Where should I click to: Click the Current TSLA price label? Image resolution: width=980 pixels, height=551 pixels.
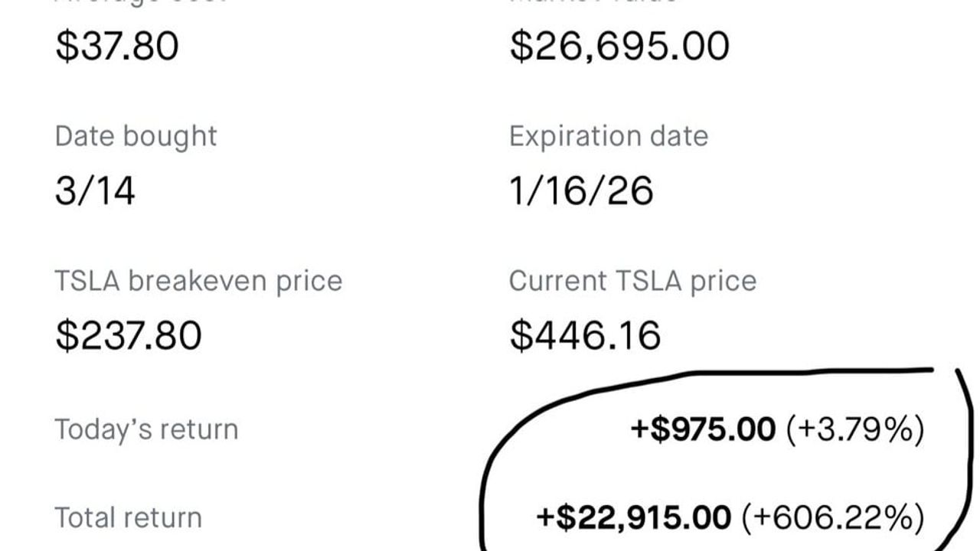tap(632, 281)
